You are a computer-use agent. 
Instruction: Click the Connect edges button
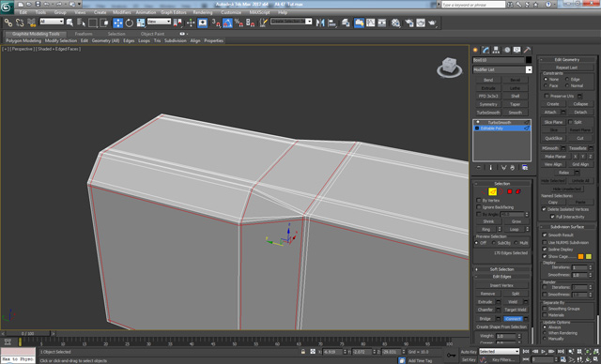pyautogui.click(x=513, y=318)
